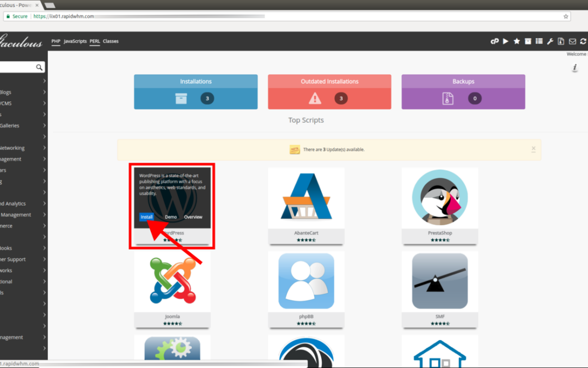588x368 pixels.
Task: Open the Demos play icon in the toolbar
Action: coord(505,41)
